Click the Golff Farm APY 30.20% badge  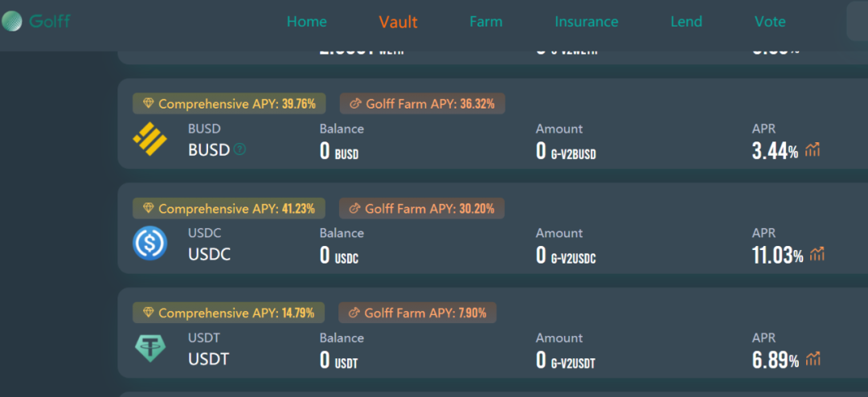422,208
